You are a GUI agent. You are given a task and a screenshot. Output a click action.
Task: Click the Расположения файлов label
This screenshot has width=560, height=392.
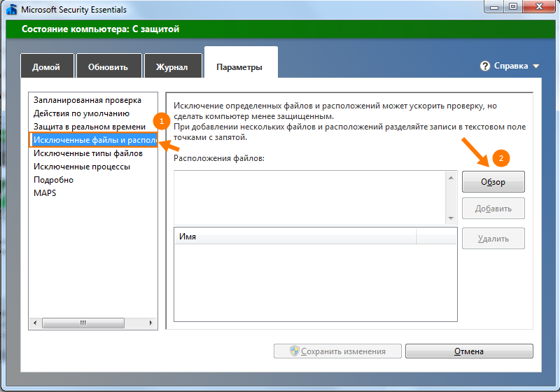click(x=219, y=158)
